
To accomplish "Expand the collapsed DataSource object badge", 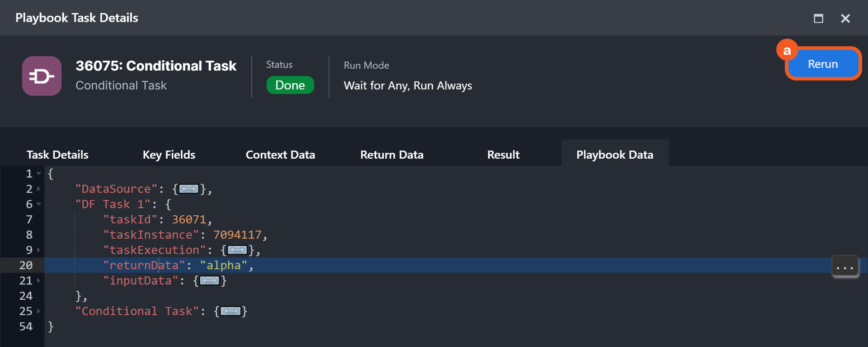I will pos(189,189).
